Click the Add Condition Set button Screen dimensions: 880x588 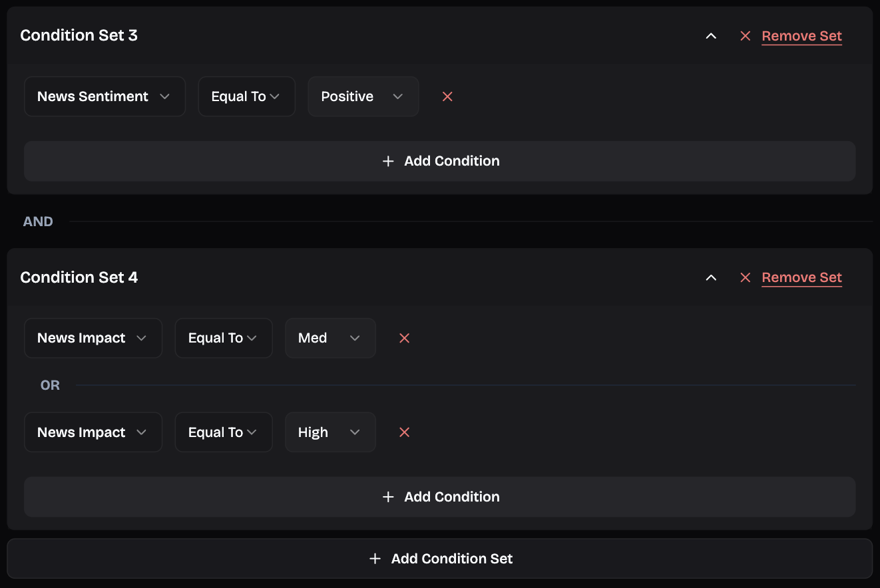(439, 559)
